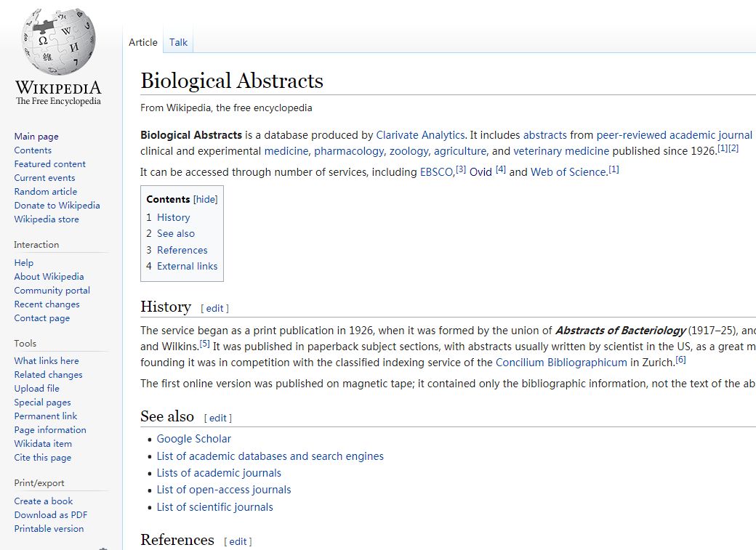Open About Wikipedia page
The image size is (756, 550).
coord(49,277)
